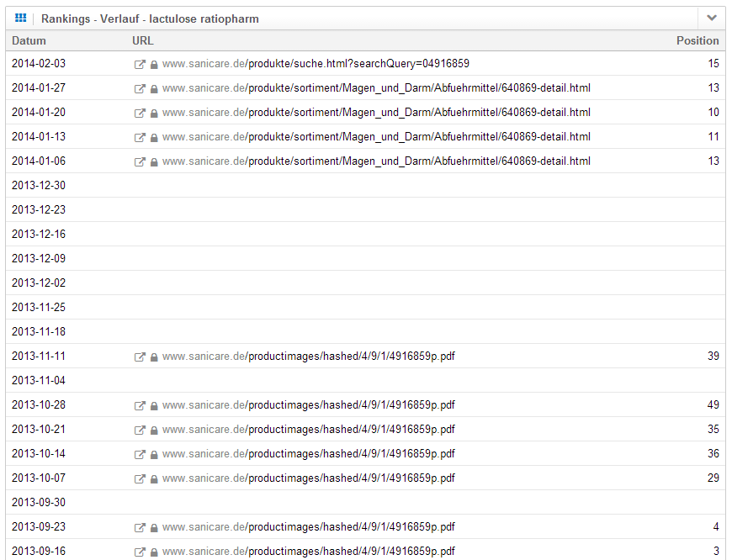The width and height of the screenshot is (732, 560).
Task: Expand the panel options chevron dropdown
Action: (712, 18)
